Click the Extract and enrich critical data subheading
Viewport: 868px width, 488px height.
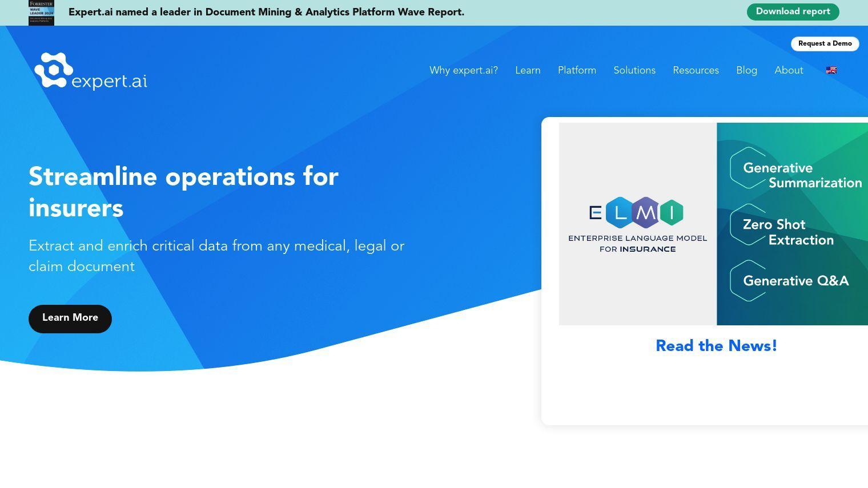point(216,256)
